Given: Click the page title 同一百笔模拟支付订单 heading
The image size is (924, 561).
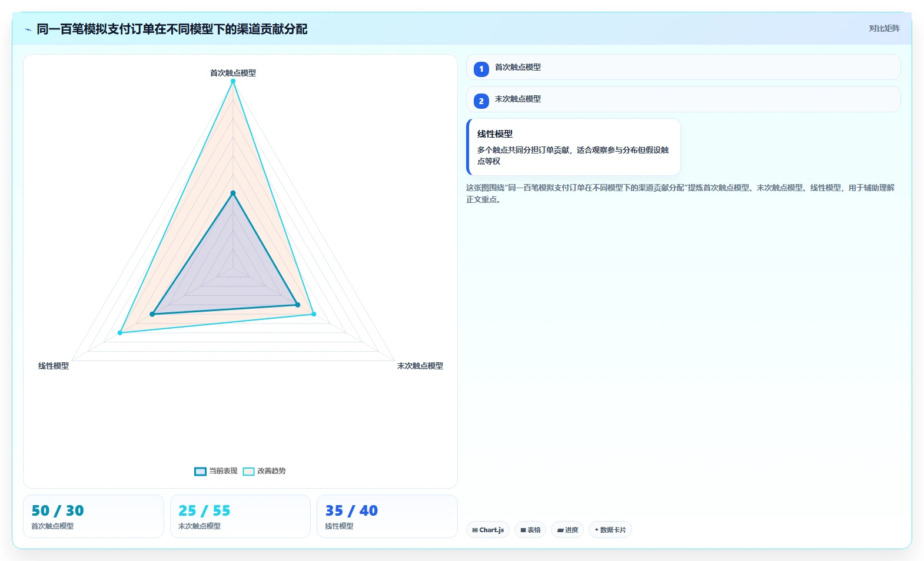Looking at the screenshot, I should (172, 29).
